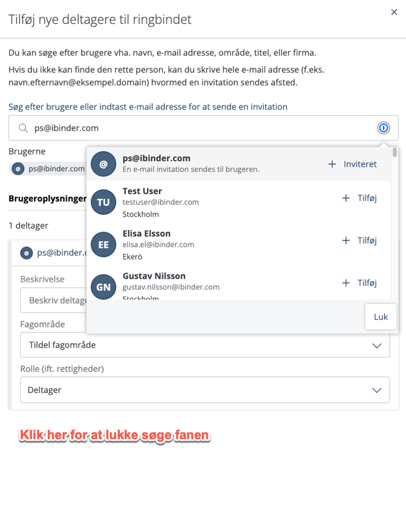Expand the Rolle dropdown showing Deltager

tap(205, 390)
